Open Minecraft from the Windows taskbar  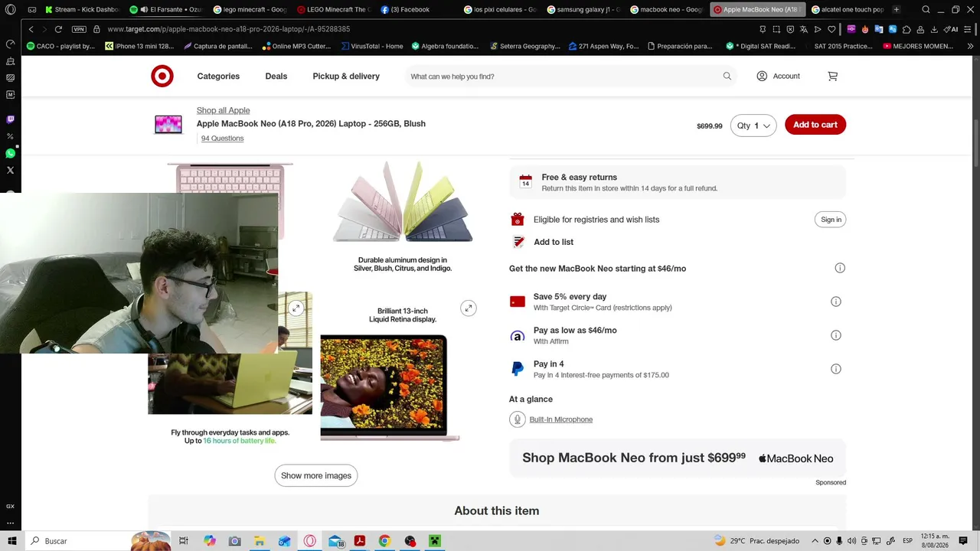[435, 541]
